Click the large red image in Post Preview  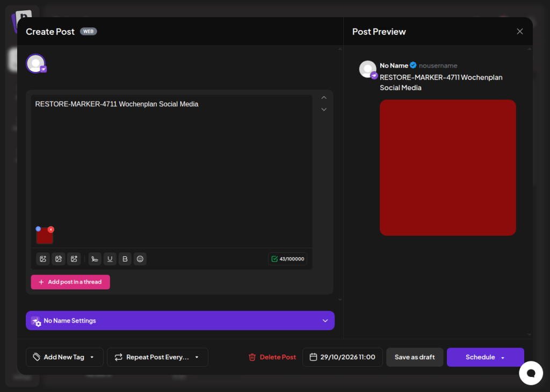[x=447, y=167]
